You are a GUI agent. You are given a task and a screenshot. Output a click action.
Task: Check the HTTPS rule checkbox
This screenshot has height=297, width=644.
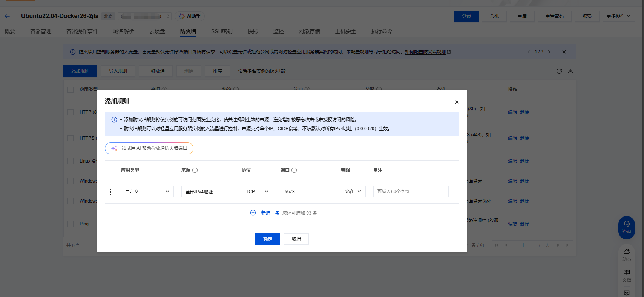71,138
